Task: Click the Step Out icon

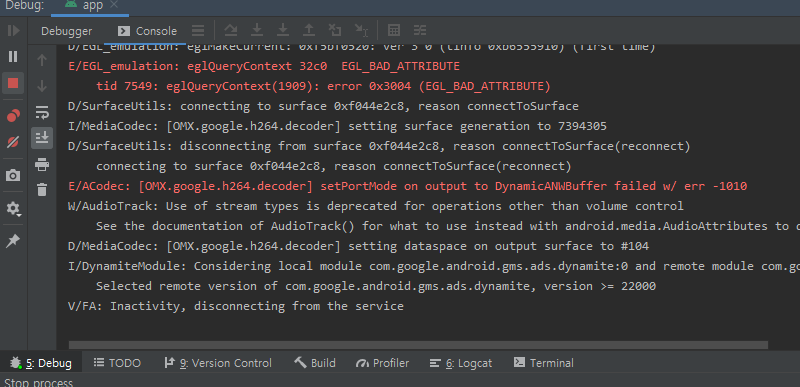Action: 309,31
